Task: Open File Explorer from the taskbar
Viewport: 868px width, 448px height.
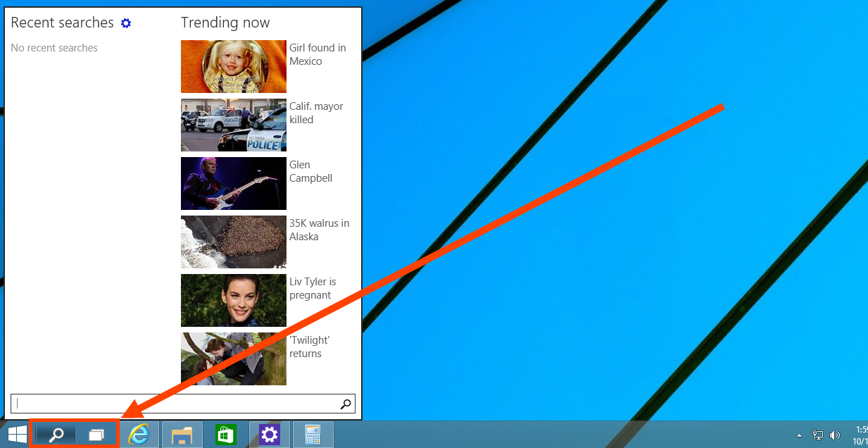Action: pos(182,434)
